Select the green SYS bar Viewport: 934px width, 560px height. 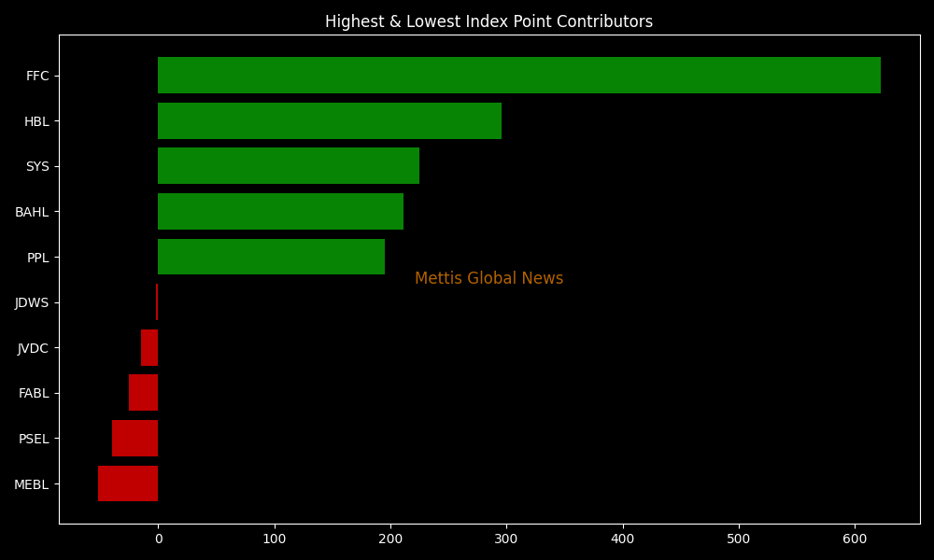(x=289, y=166)
